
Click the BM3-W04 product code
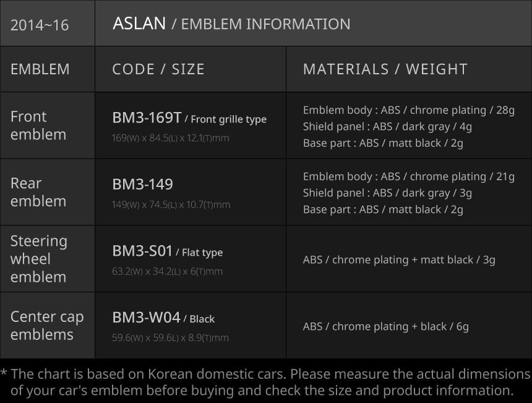[x=146, y=318]
